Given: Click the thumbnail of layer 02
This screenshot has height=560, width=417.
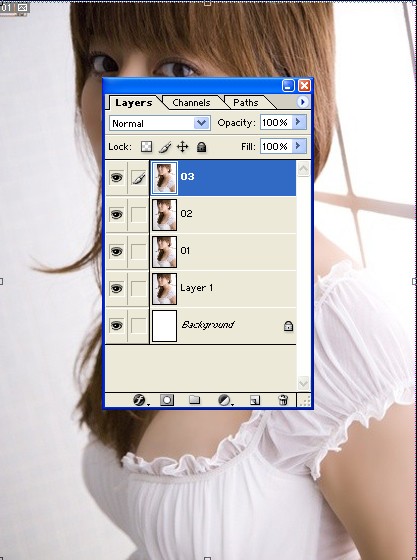Looking at the screenshot, I should (165, 215).
